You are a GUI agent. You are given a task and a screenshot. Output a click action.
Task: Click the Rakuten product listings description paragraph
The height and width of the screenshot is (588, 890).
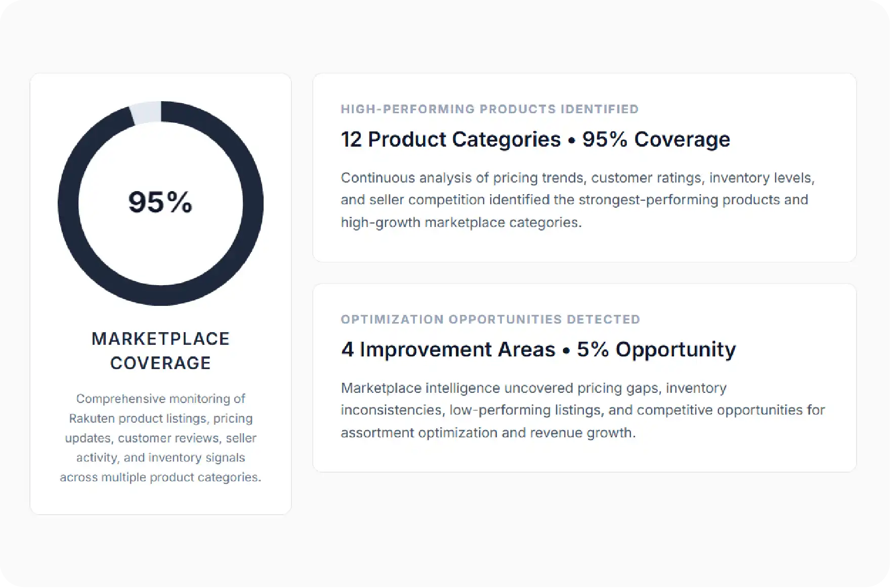160,438
